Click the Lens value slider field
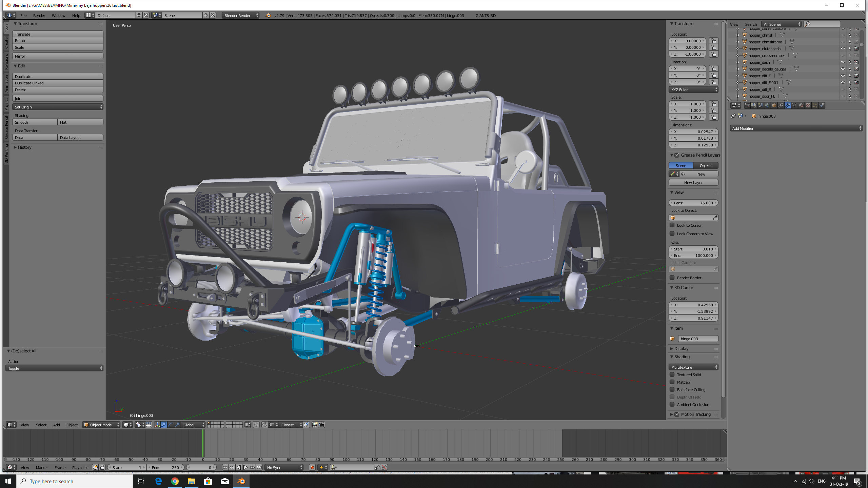Viewport: 868px width, 488px height. [x=693, y=203]
